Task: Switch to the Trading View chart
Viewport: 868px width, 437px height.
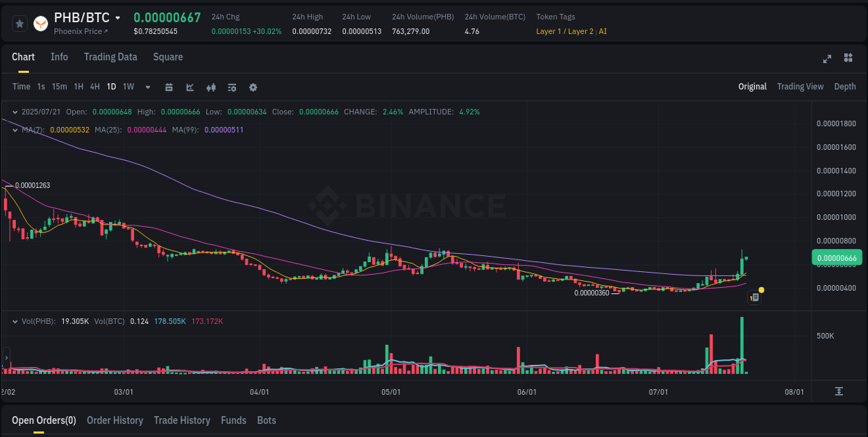Action: 800,87
